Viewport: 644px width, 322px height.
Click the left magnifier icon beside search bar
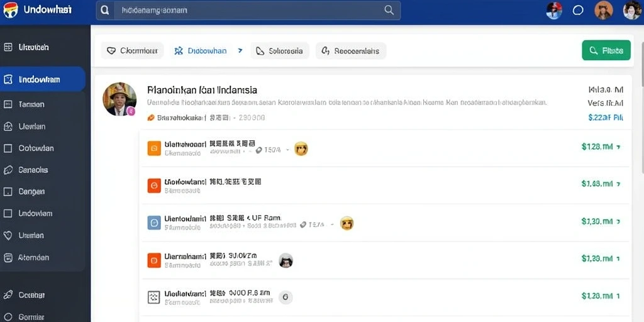105,10
